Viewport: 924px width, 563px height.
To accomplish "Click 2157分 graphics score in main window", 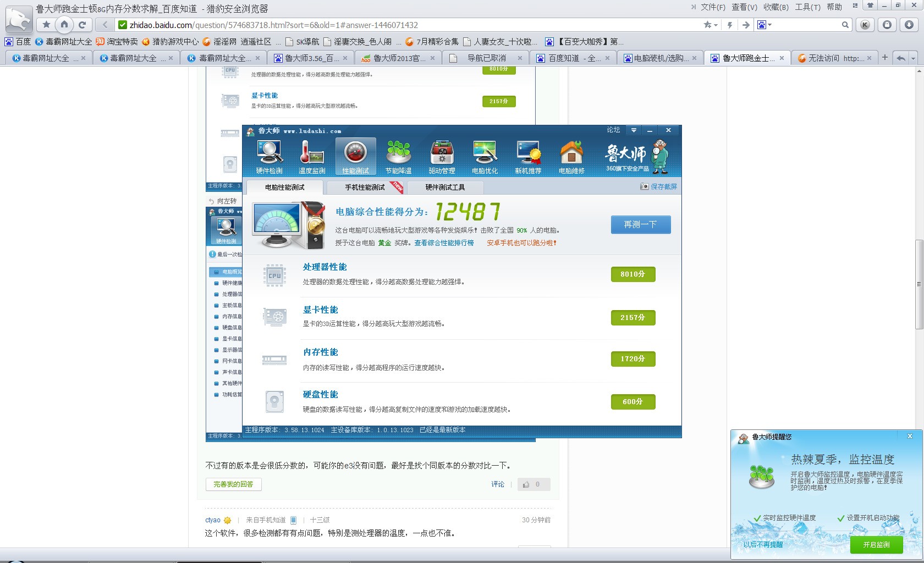I will (633, 317).
